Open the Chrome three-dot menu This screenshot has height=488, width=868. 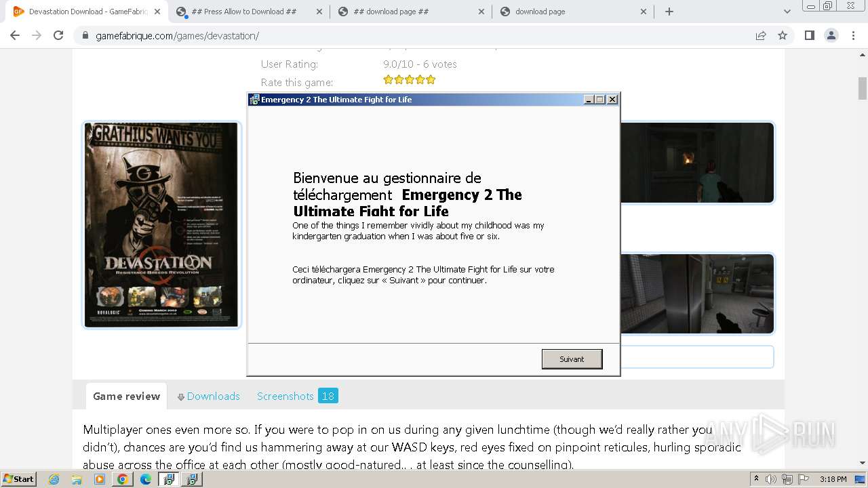pos(853,35)
